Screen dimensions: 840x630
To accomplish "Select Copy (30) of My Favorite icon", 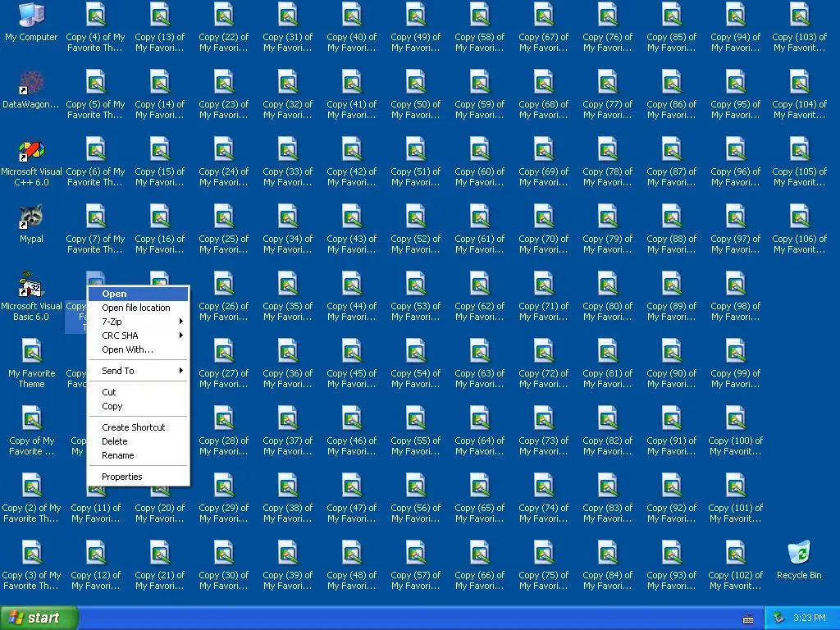I will (x=223, y=554).
